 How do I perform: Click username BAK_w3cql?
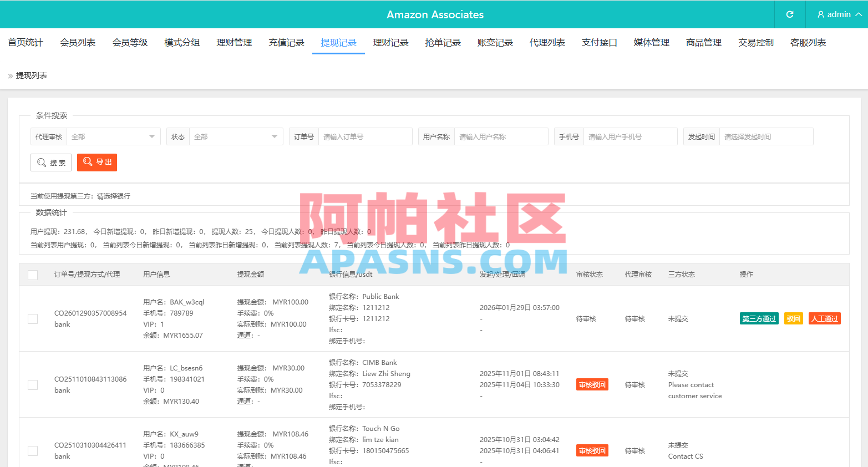click(187, 302)
